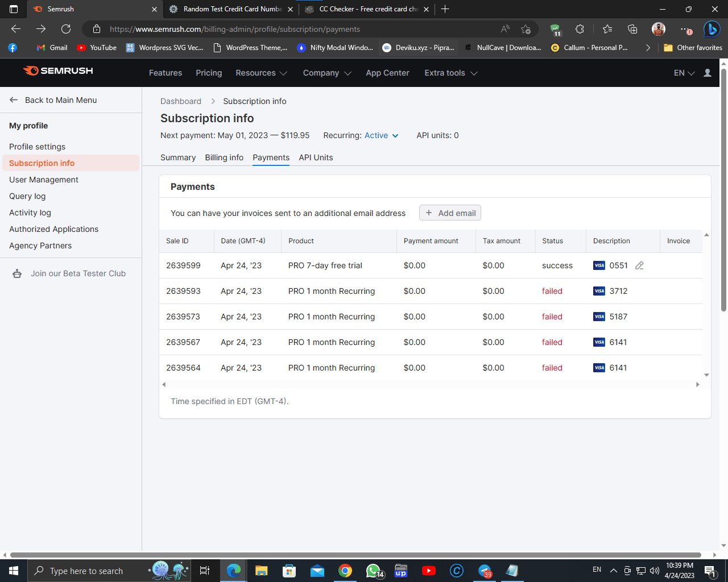
Task: Click the Semrush logo in header
Action: (x=58, y=71)
